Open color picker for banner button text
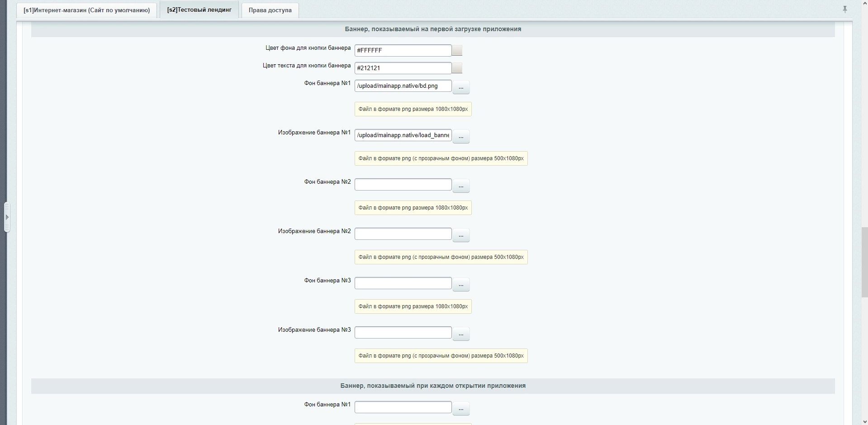This screenshot has height=425, width=868. point(457,68)
